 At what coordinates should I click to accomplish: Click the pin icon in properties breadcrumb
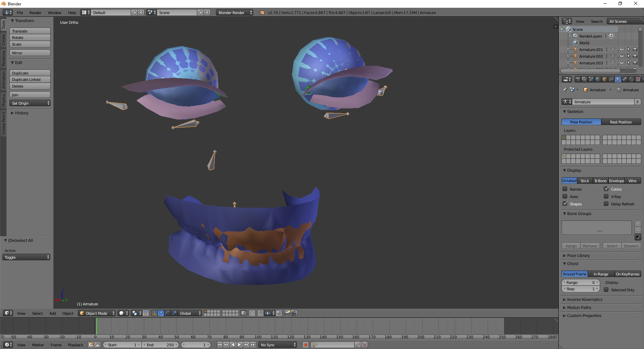565,90
